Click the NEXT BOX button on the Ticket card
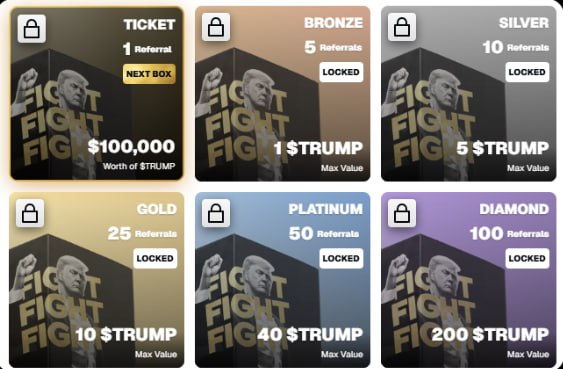Screen dimensions: 563x369 (x=149, y=74)
